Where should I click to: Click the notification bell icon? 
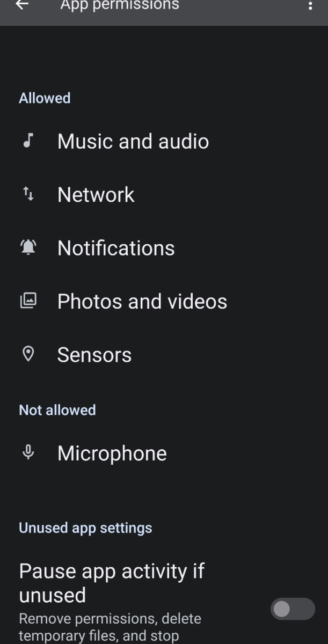pos(28,247)
